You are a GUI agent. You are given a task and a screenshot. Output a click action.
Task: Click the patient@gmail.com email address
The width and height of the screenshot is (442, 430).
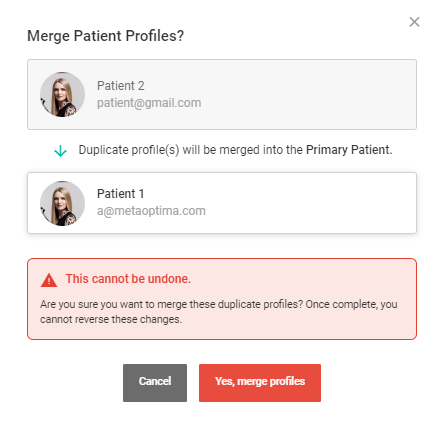[149, 103]
